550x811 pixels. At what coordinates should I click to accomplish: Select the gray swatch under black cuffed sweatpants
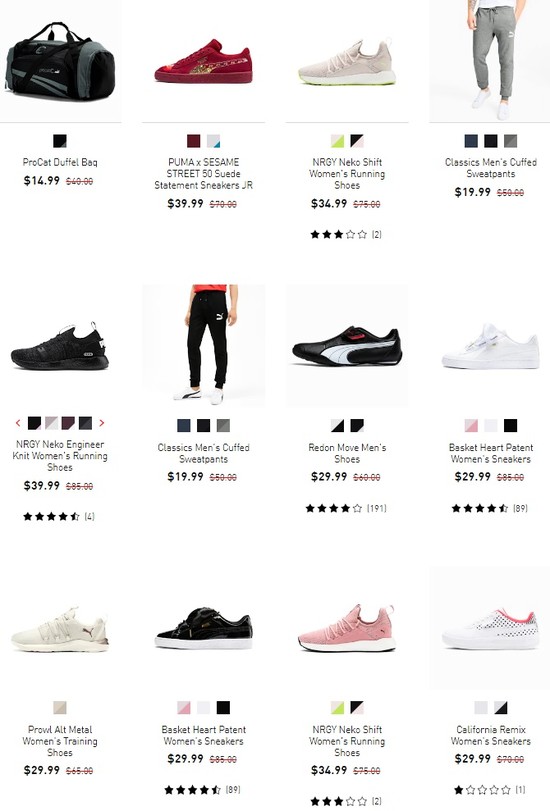(x=223, y=426)
